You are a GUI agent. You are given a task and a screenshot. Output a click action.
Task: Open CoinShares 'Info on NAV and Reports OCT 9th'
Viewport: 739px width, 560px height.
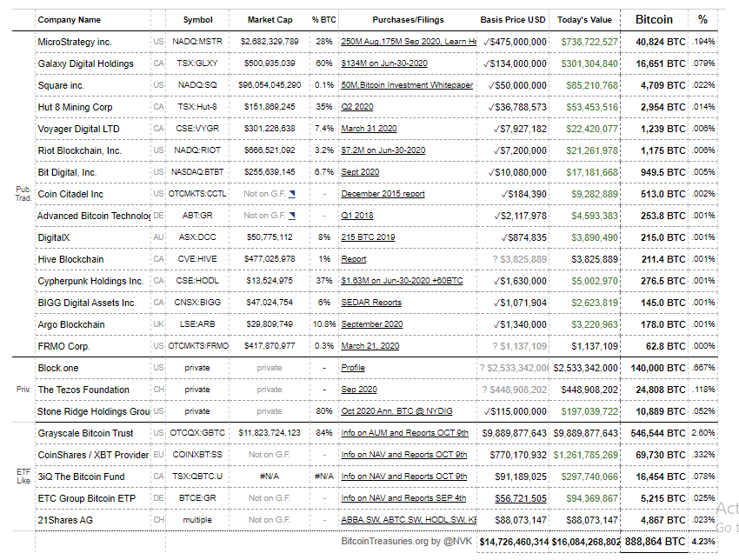tap(404, 455)
